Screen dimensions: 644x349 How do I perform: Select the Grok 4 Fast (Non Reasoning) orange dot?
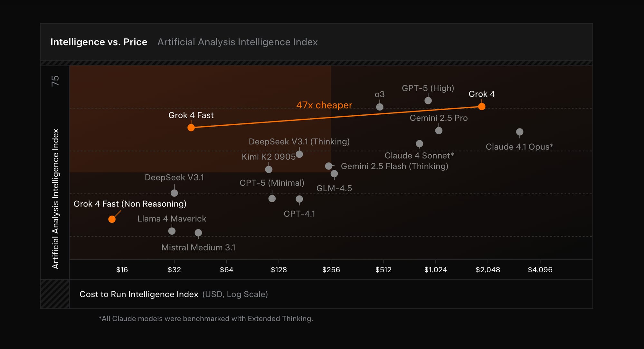point(112,219)
